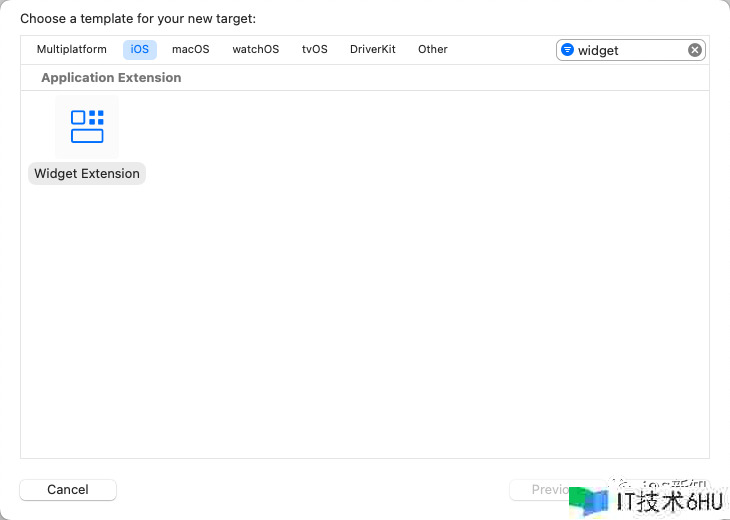Image resolution: width=730 pixels, height=520 pixels.
Task: Click the IT技术6HU watermark text
Action: (668, 502)
